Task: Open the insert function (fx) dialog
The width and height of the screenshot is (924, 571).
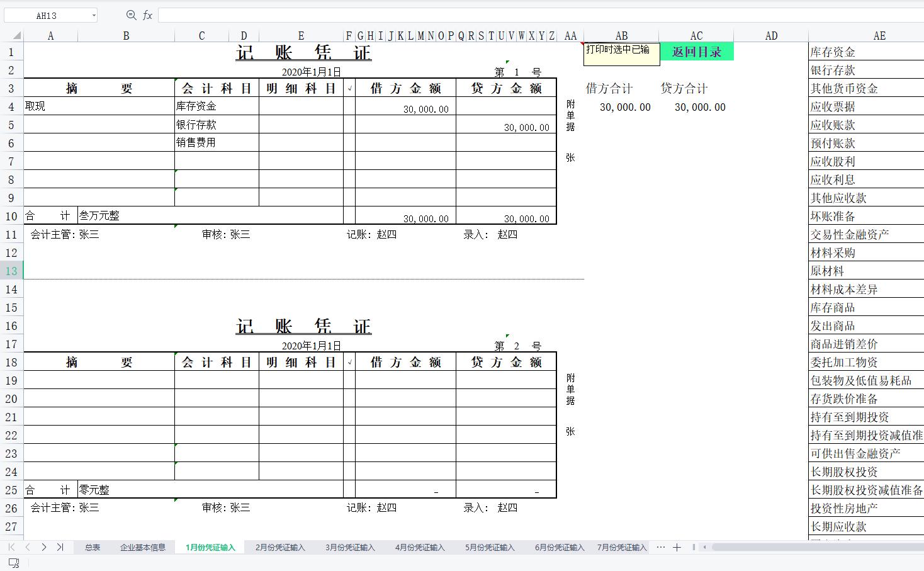Action: (147, 15)
